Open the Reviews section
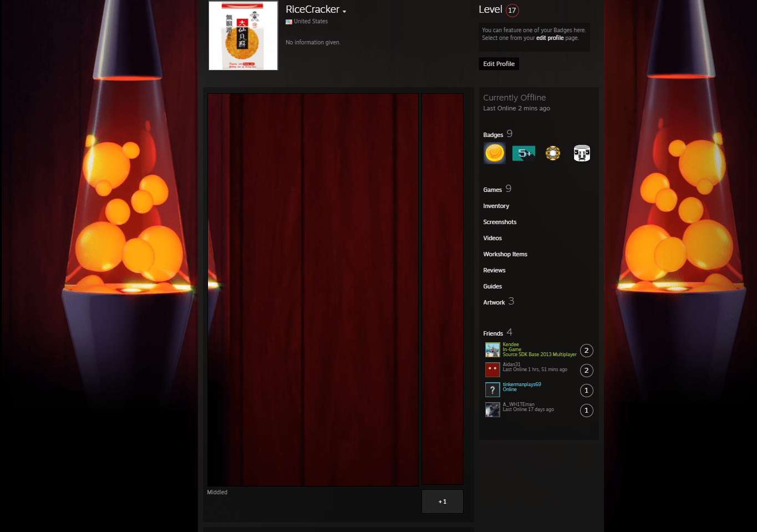Viewport: 757px width, 532px height. (494, 270)
